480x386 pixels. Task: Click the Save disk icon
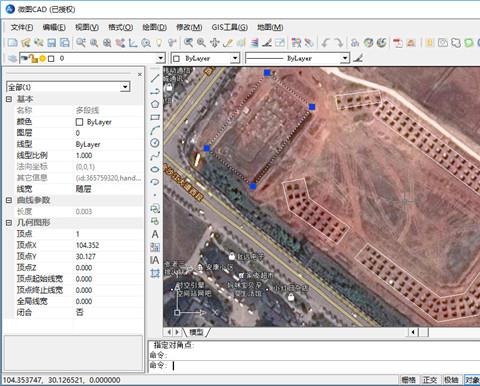51,43
